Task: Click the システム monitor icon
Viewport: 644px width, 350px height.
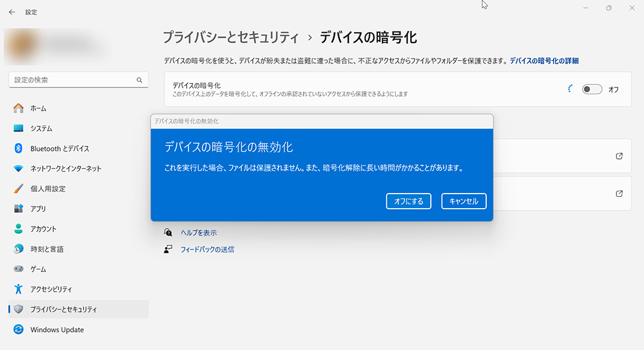Action: click(x=18, y=128)
